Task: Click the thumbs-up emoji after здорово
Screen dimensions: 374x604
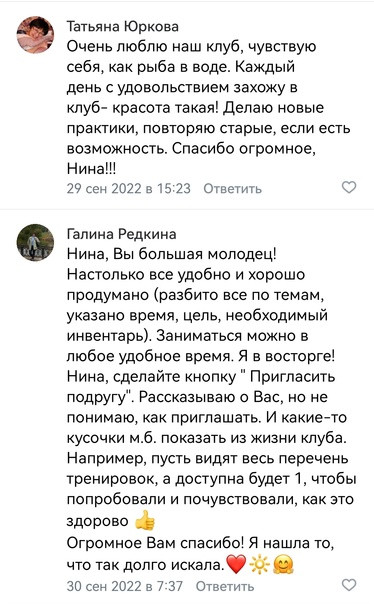Action: point(144,520)
